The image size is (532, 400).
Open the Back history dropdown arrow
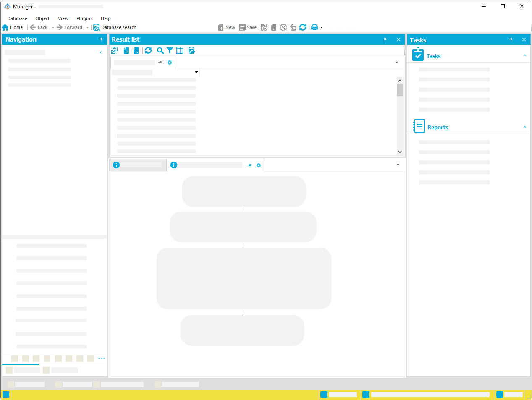coord(53,28)
